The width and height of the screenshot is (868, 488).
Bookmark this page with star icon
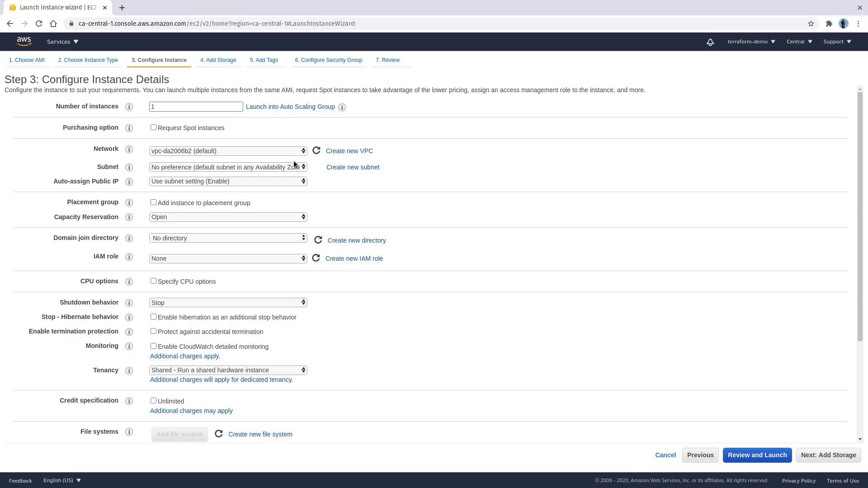811,23
